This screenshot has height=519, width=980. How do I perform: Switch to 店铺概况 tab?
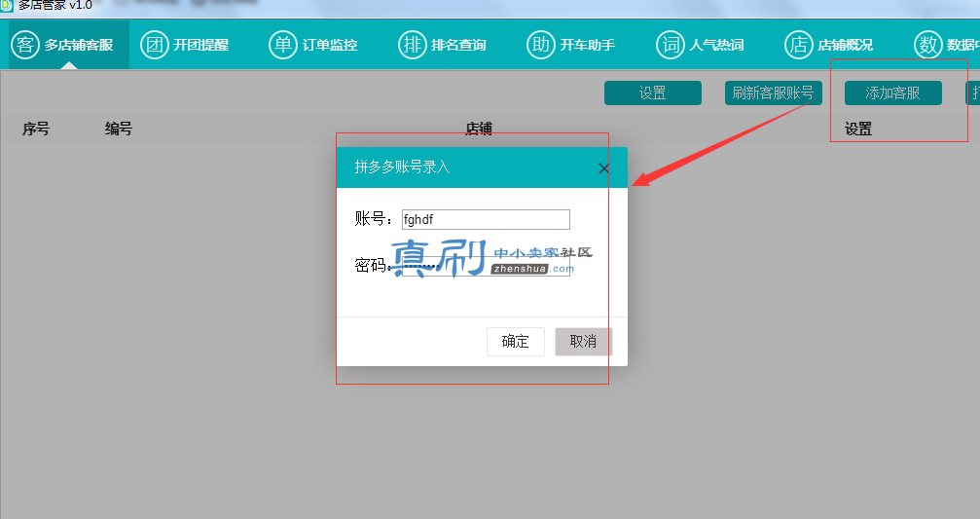coord(830,45)
